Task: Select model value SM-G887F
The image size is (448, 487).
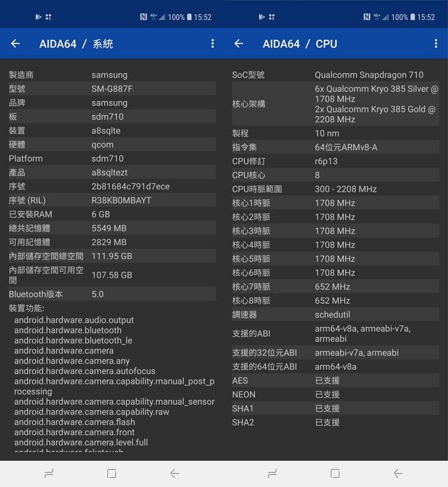Action: click(x=112, y=89)
